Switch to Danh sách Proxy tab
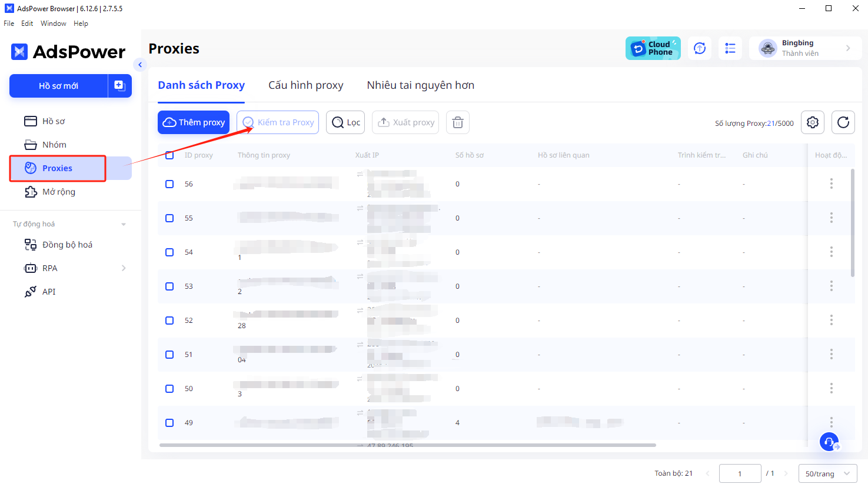Screen dimensions: 868x484 [201, 85]
